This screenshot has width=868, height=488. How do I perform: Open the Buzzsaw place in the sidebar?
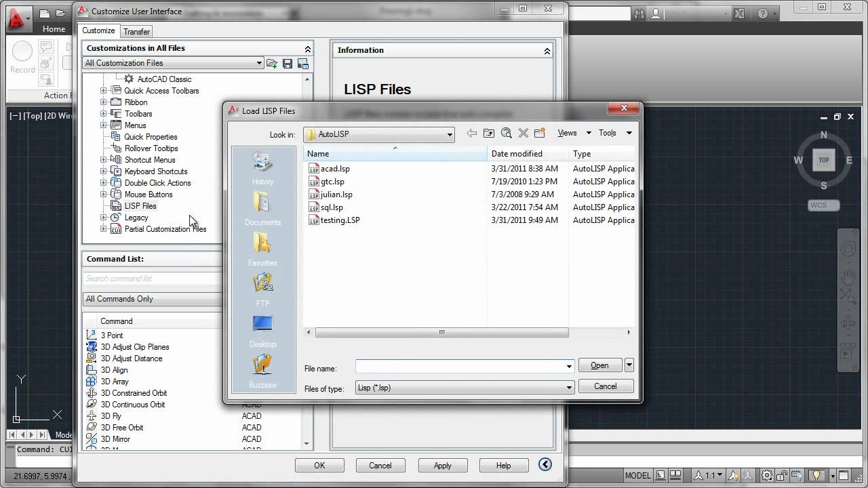click(262, 371)
